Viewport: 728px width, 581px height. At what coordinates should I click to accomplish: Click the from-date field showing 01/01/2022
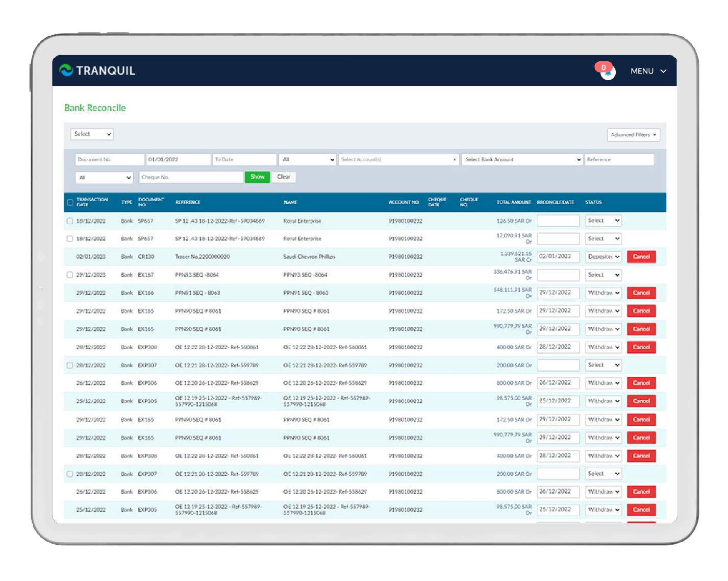point(179,159)
